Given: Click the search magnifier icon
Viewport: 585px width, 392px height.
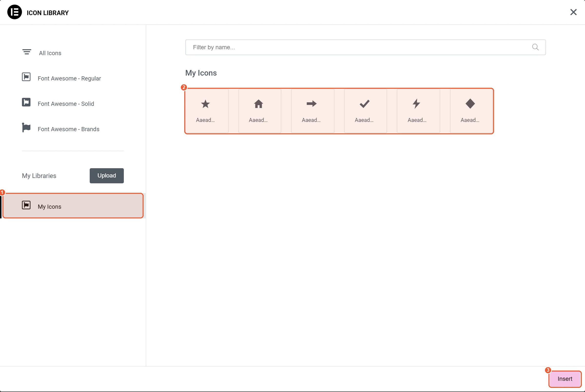Looking at the screenshot, I should (535, 47).
